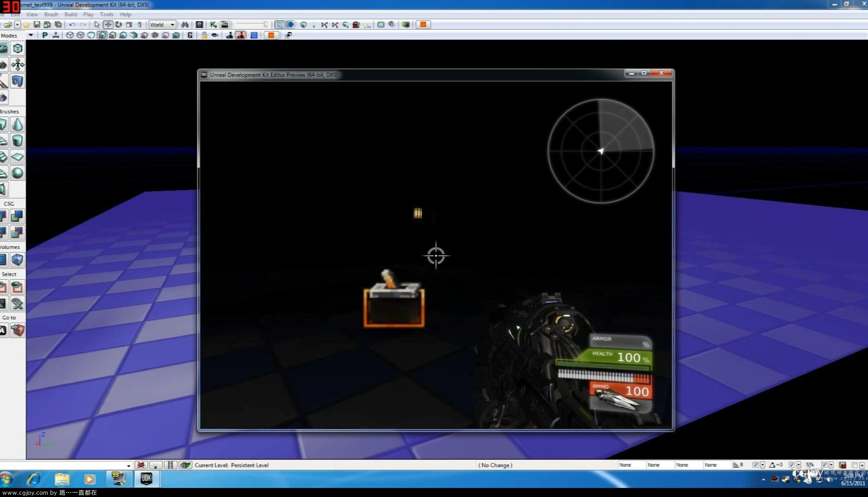Adjust the camera speed slider in toolbar
Viewport: 868px width, 497px height.
tap(252, 25)
